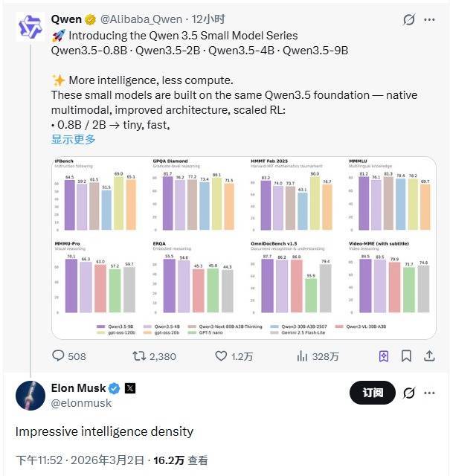Bookmark the Qwen 3.5 post
Image resolution: width=450 pixels, height=476 pixels.
pos(406,356)
